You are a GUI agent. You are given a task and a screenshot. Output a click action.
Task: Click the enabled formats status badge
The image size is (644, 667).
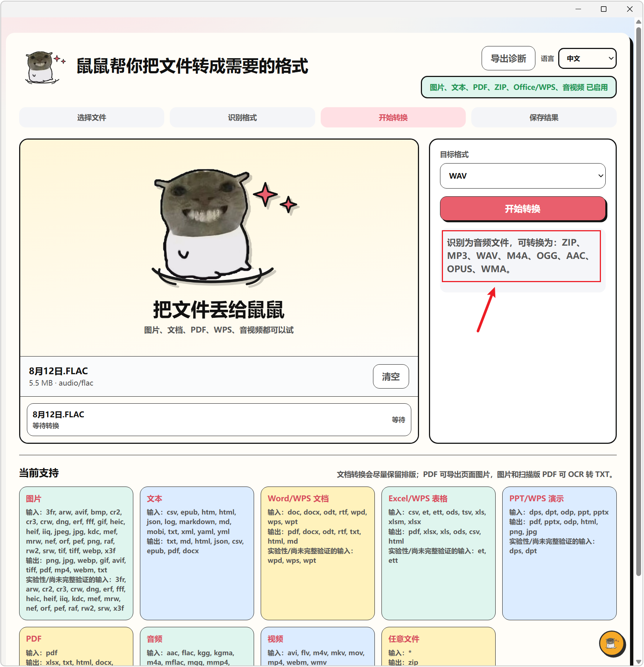(x=518, y=87)
